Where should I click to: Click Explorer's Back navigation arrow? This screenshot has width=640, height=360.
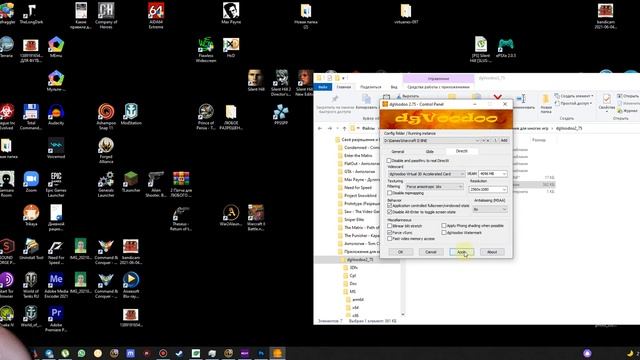coord(320,128)
